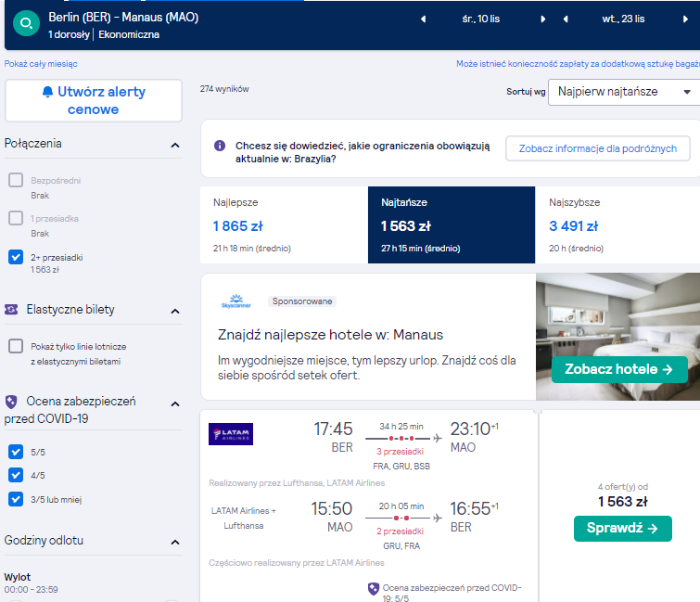Collapse the Godziny odlotu section
This screenshot has width=700, height=602.
175,542
